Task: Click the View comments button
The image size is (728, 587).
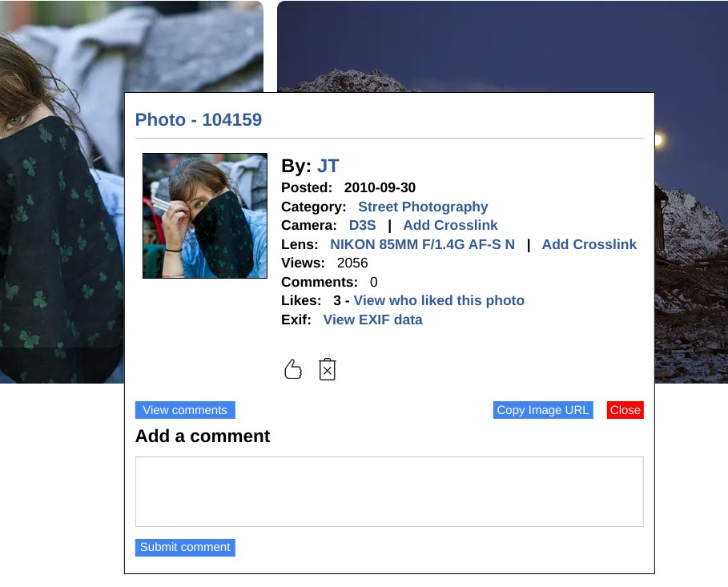Action: point(185,410)
